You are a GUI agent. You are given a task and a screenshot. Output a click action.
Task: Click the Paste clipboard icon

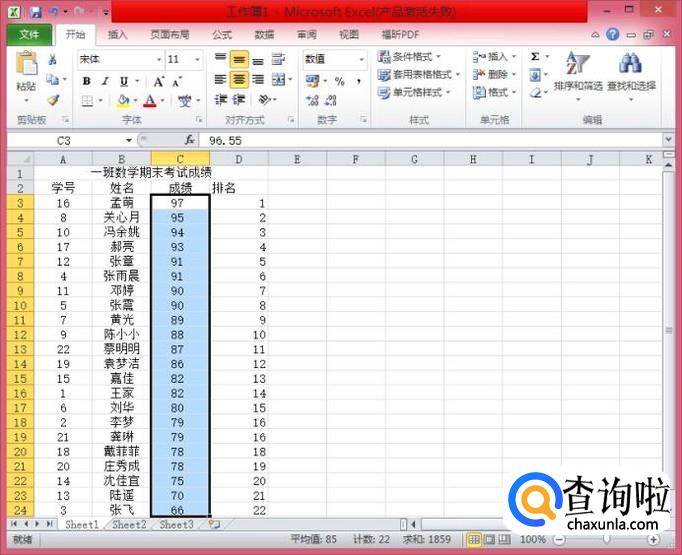(26, 64)
